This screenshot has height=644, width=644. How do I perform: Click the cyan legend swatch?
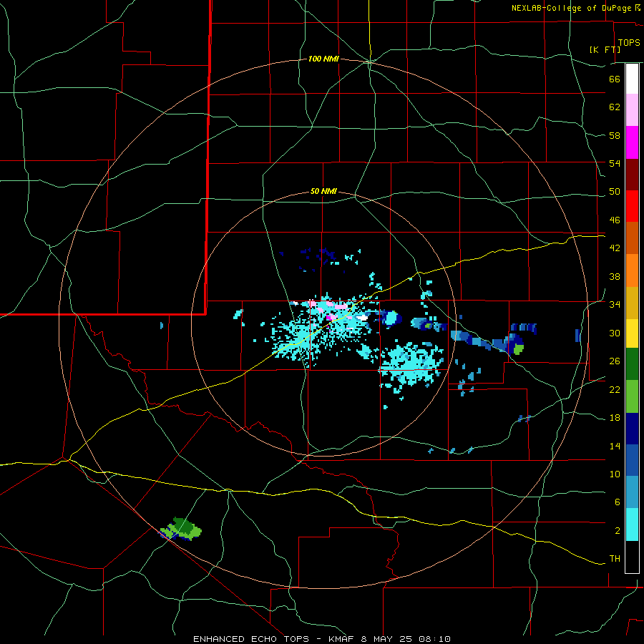coord(632,525)
